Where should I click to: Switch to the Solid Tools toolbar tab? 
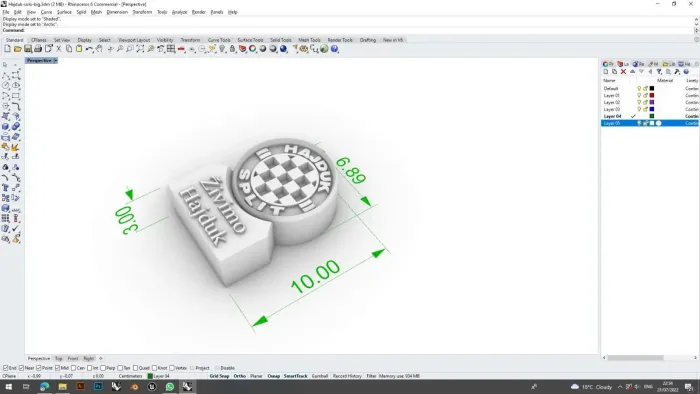[x=281, y=40]
